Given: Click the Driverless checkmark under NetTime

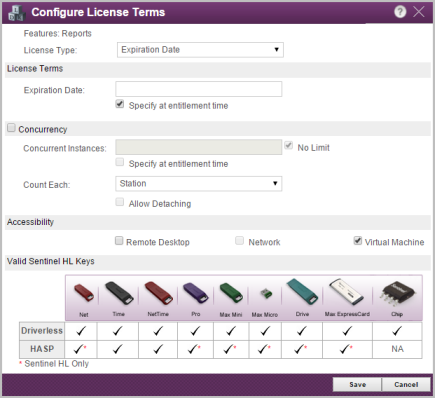Looking at the screenshot, I should pos(158,331).
